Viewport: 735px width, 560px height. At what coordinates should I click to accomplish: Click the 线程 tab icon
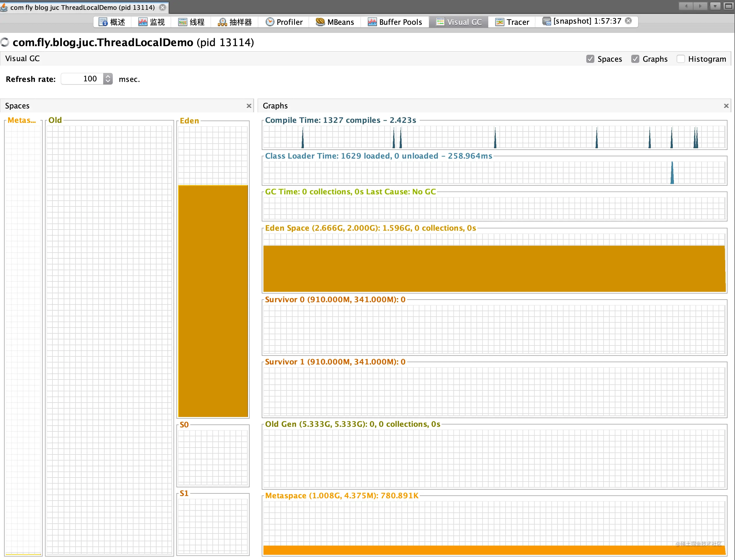[182, 22]
